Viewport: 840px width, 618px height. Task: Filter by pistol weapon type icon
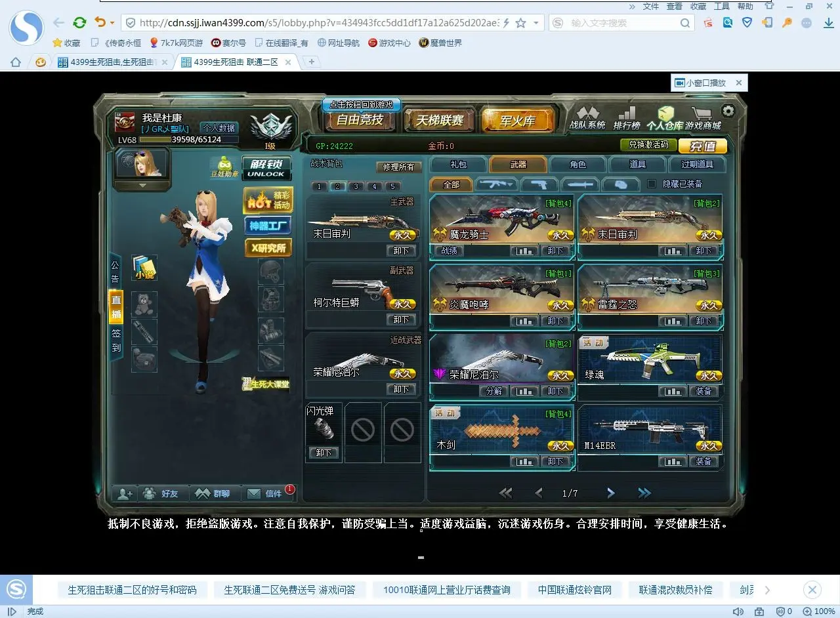pos(539,184)
